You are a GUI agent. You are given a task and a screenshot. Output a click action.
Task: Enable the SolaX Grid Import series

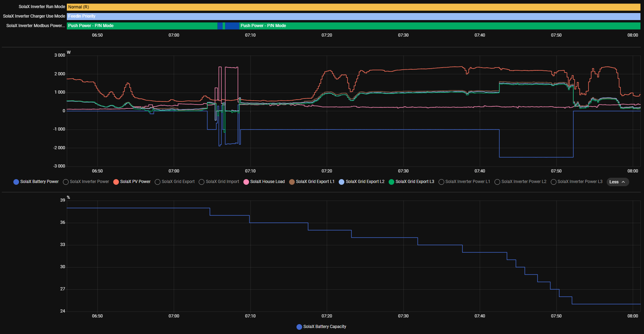coord(219,182)
